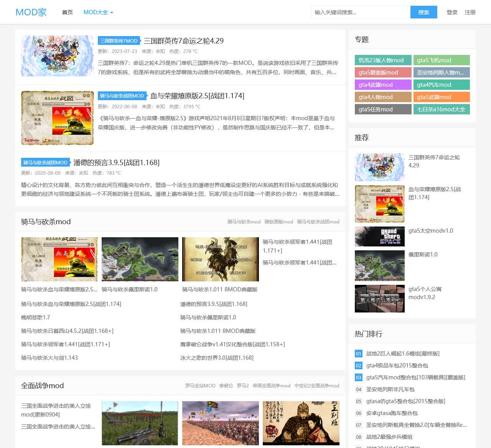Screen dimensions: 491x448
Task: Open 骑马与砍杀火与剑1.143 list link
Action: [49, 358]
